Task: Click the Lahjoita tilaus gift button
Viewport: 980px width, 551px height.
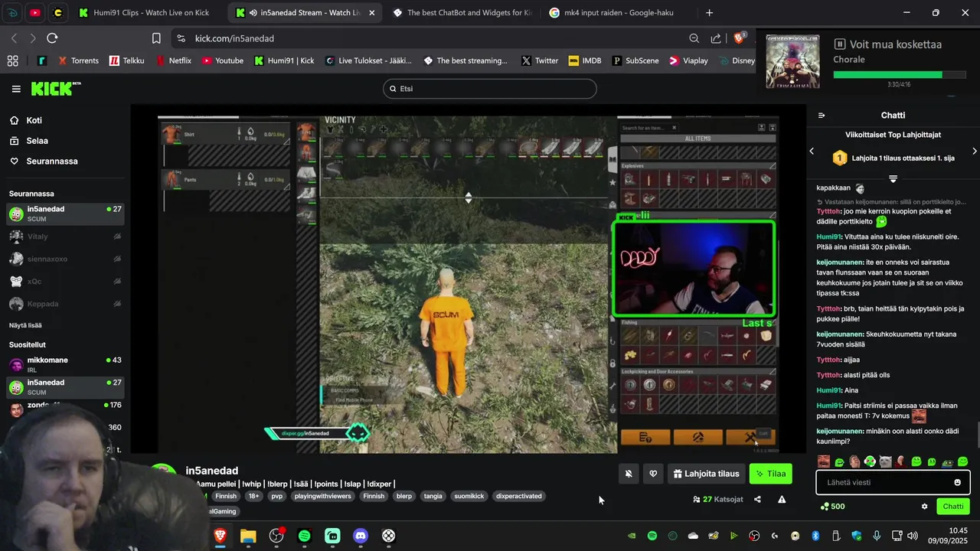Action: pos(706,474)
